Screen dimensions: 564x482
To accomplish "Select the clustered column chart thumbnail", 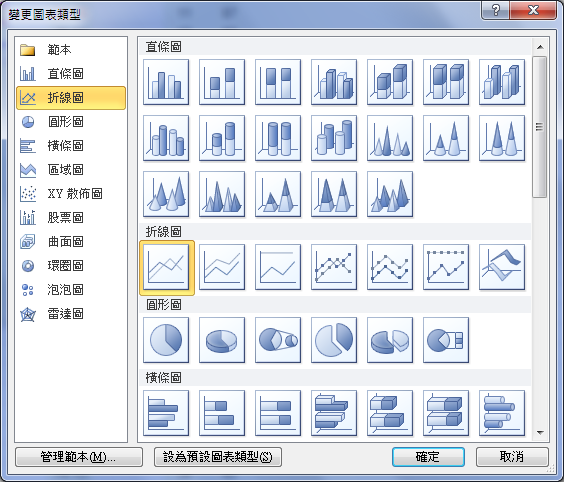I will (x=166, y=82).
